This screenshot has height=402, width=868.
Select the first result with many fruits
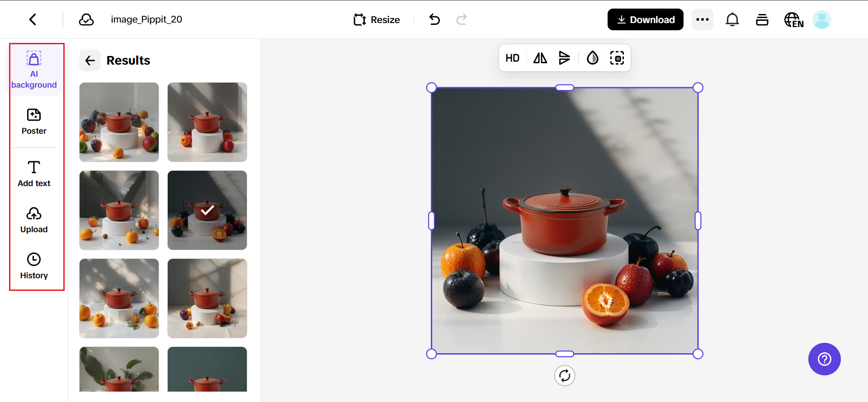119,122
